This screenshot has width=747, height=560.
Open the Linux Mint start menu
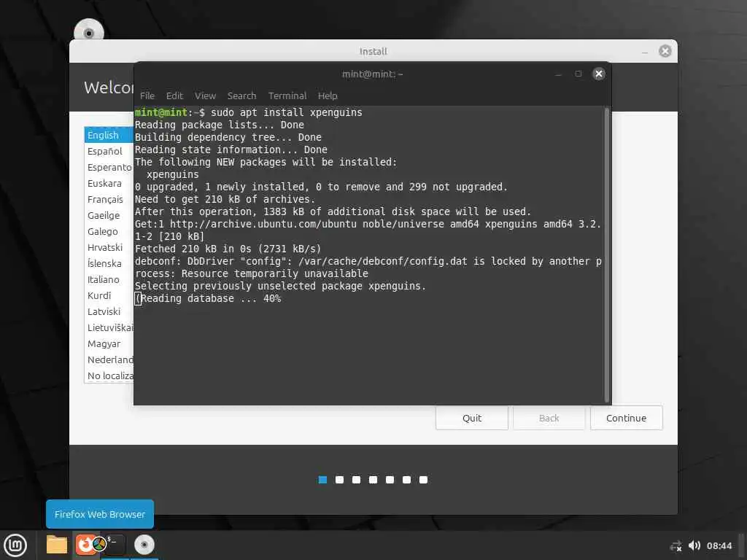click(x=15, y=545)
